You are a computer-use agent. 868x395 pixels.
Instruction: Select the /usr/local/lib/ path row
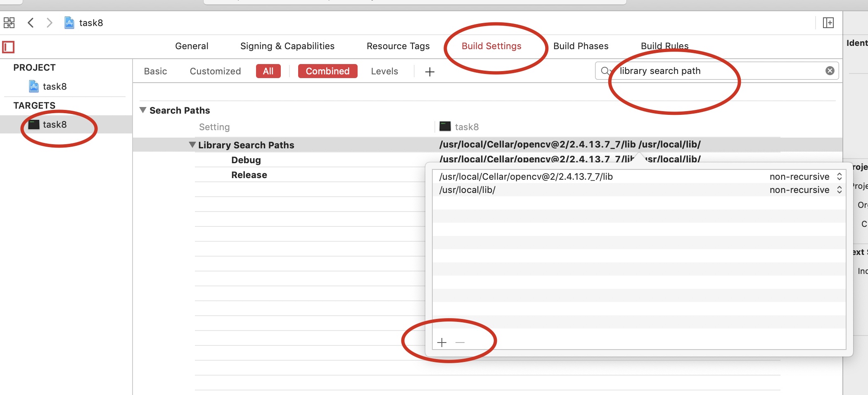tap(639, 190)
